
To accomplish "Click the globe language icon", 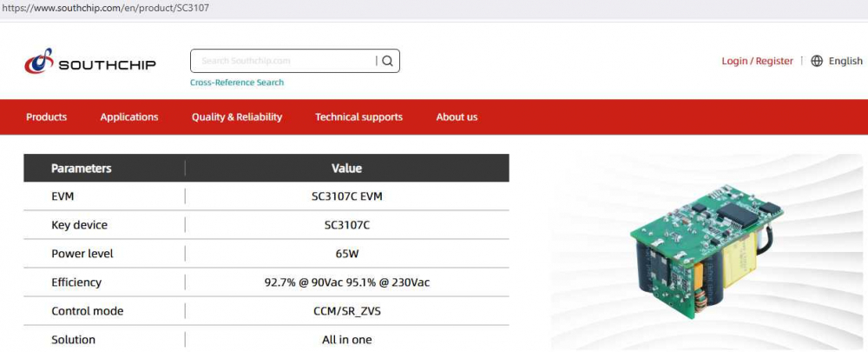I will pyautogui.click(x=817, y=61).
